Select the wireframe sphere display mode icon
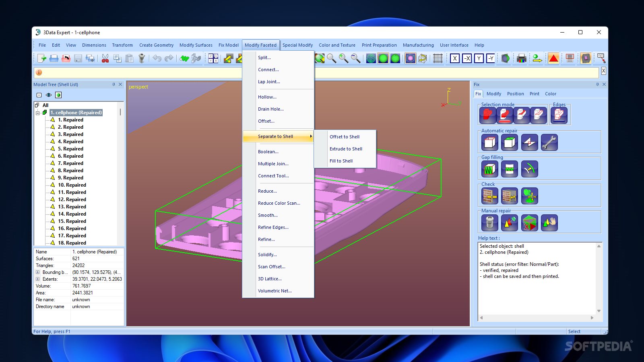This screenshot has height=362, width=644. coord(371,58)
